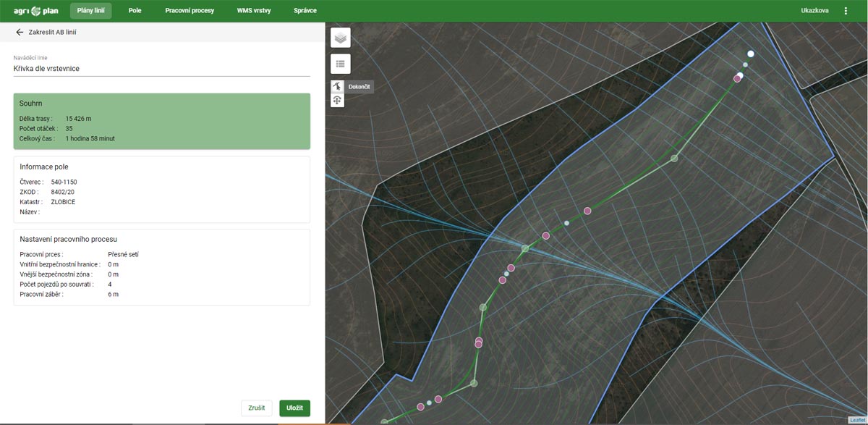This screenshot has height=425, width=868.
Task: Open the map legend list icon
Action: coord(341,64)
